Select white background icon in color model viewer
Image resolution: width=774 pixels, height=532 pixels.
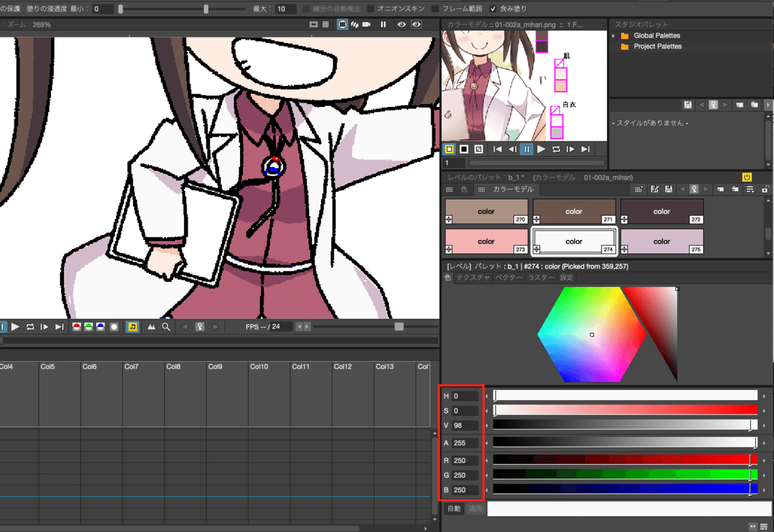449,149
